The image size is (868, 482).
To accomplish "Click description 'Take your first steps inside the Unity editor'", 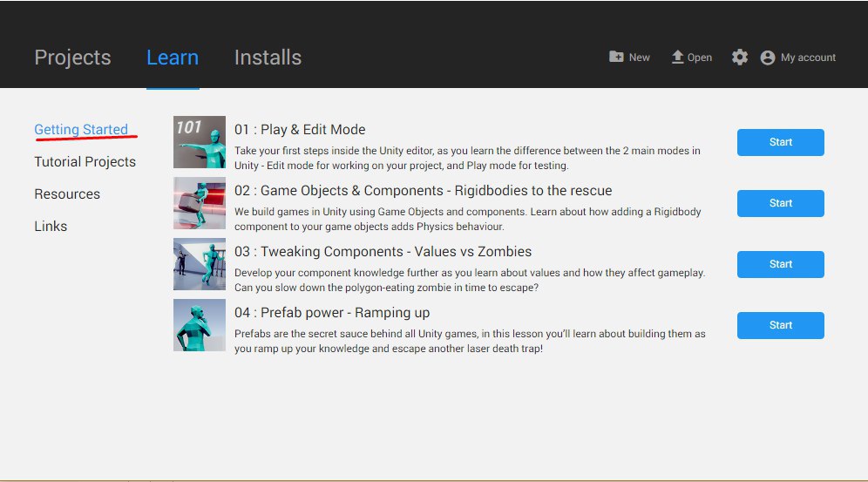I will coord(467,158).
